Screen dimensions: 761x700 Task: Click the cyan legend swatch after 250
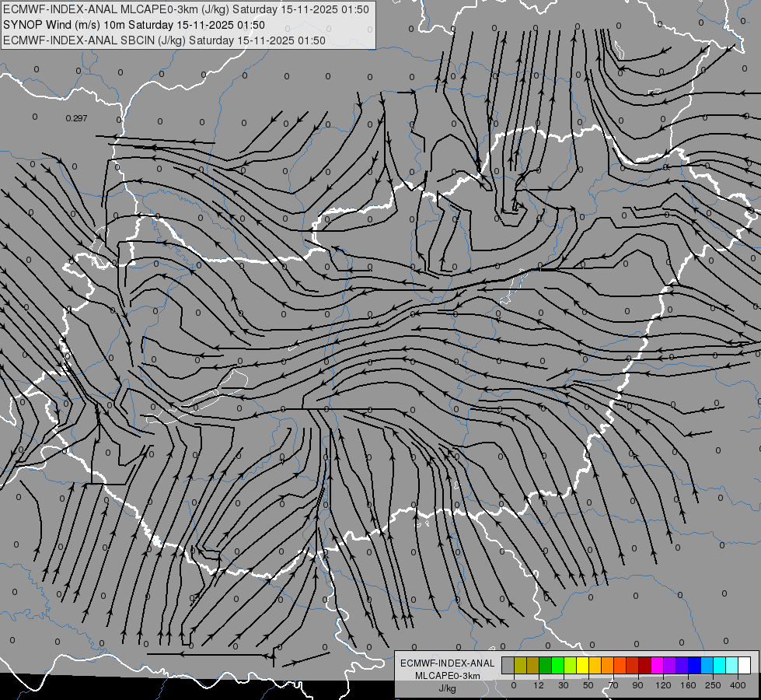719,665
